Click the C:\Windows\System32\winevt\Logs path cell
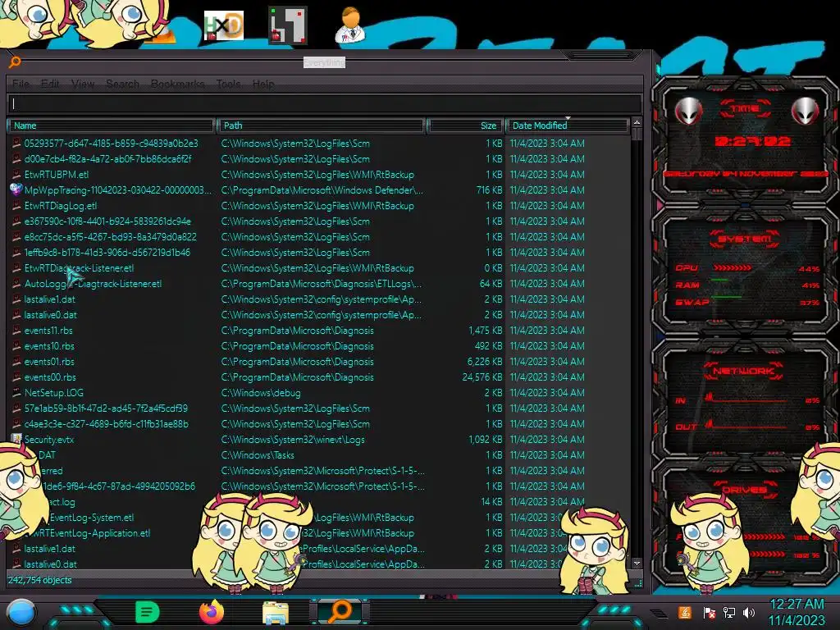This screenshot has width=840, height=630. pyautogui.click(x=293, y=440)
